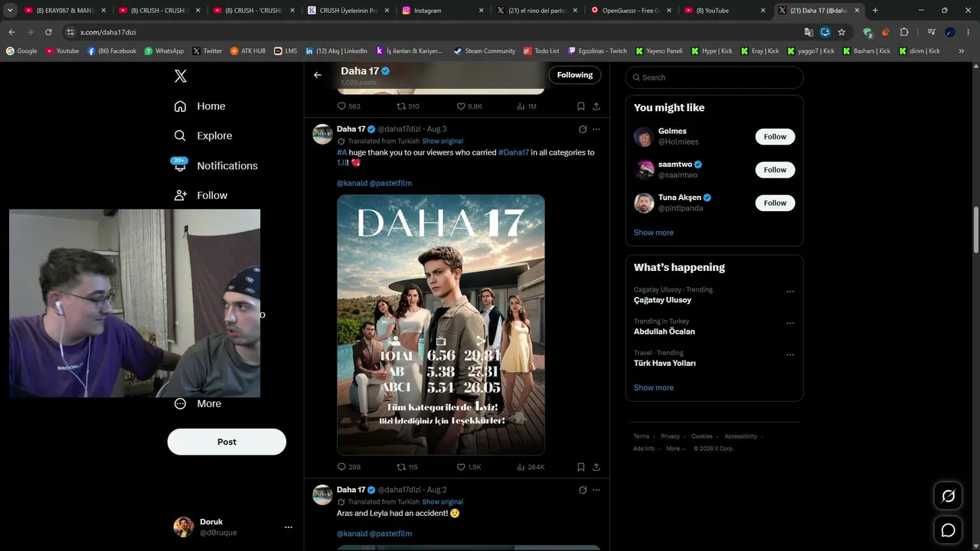This screenshot has height=551, width=980.
Task: Open the floating Messages button
Action: pos(948,530)
